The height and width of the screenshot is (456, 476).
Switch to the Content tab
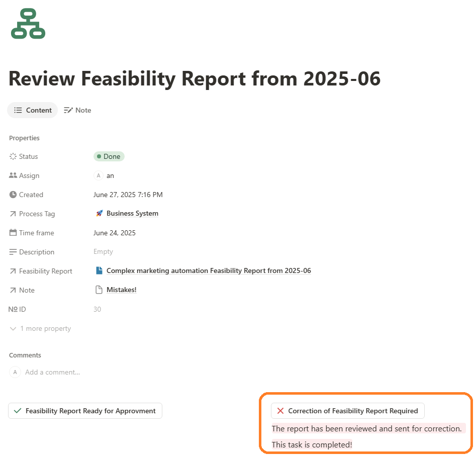pos(33,110)
